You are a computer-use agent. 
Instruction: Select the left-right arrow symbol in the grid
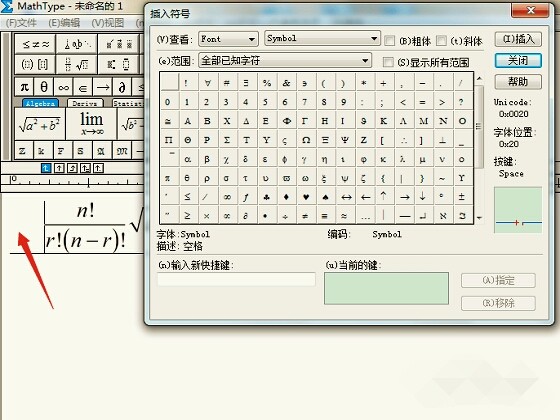point(346,197)
